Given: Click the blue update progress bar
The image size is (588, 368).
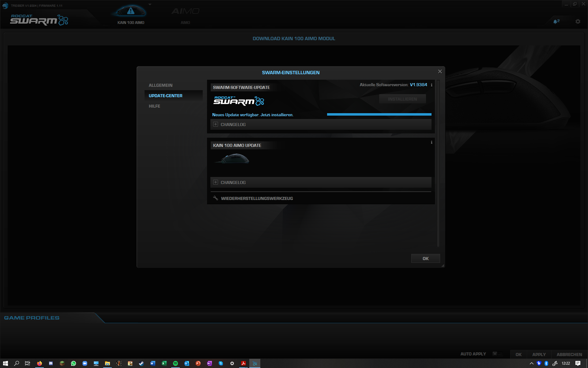Looking at the screenshot, I should [x=379, y=114].
